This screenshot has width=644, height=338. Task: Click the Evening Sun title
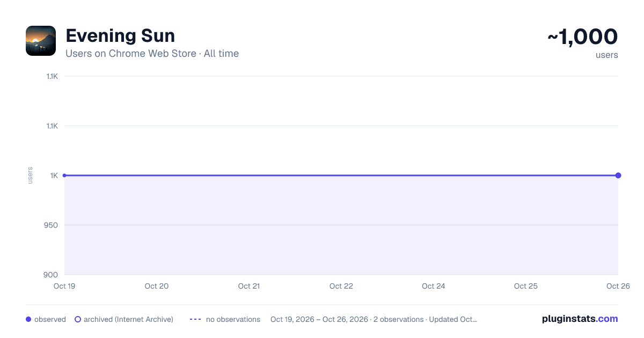click(x=120, y=36)
